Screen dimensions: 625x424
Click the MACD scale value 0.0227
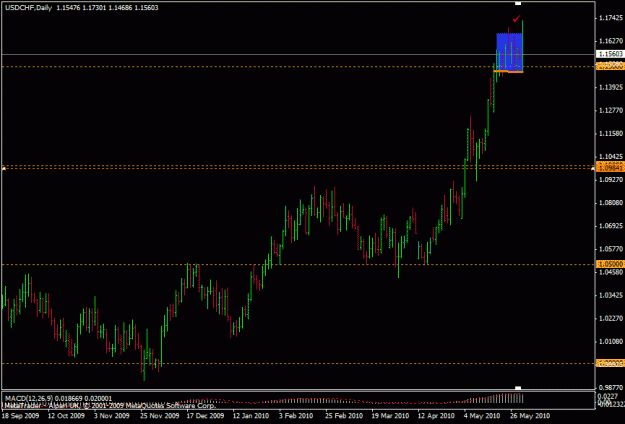pyautogui.click(x=607, y=396)
